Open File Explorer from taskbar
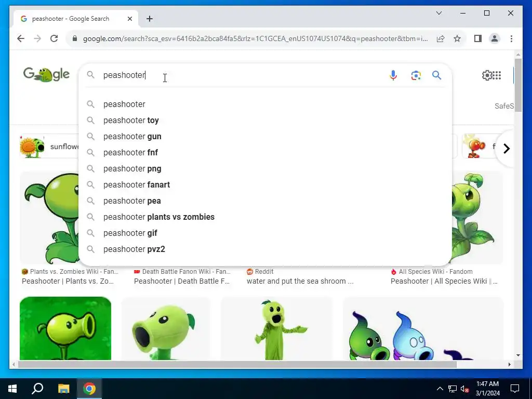The height and width of the screenshot is (399, 532). (63, 389)
